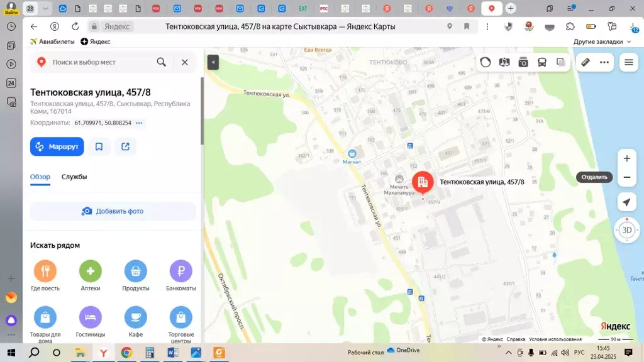Click the Yandex home Я icon in toolbar
This screenshot has height=362, width=644.
(x=54, y=26)
